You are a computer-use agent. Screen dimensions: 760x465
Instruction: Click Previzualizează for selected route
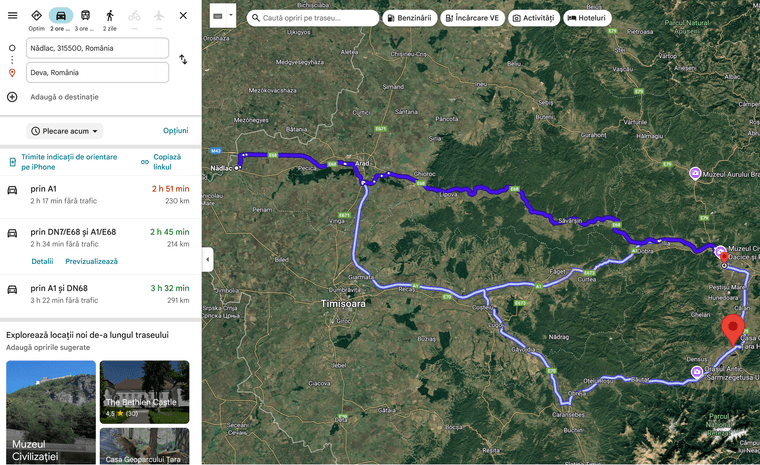click(91, 261)
